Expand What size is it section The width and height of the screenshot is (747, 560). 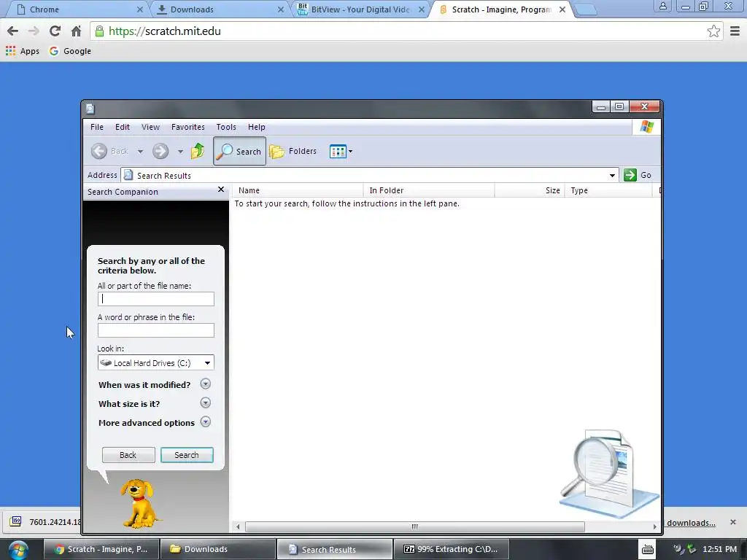[x=205, y=402]
